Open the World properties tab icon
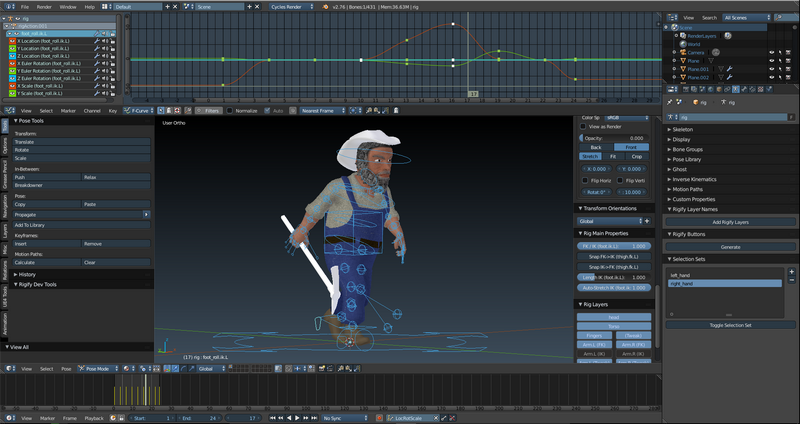 [711, 89]
